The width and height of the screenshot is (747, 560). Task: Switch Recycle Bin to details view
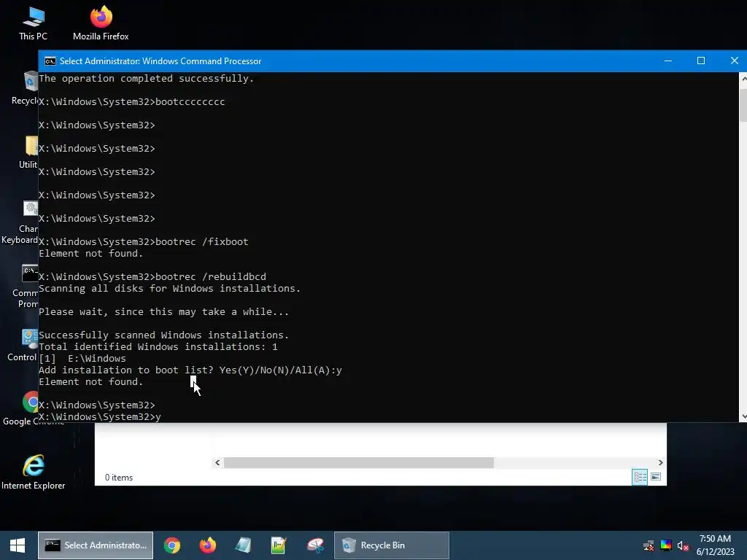click(640, 477)
